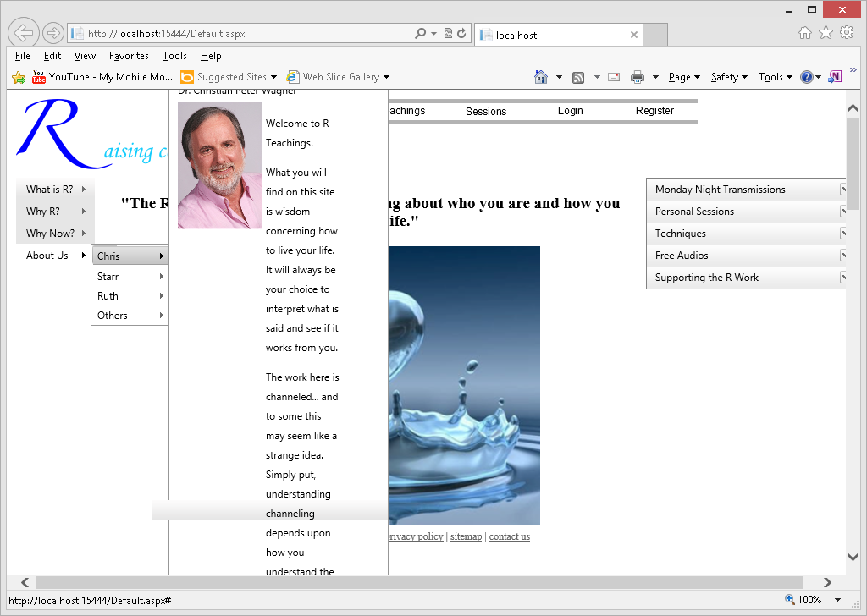
Task: Add to favorites bar star icon
Action: 19,77
